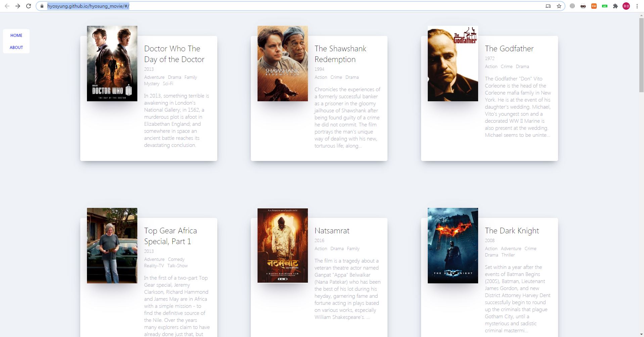Click the year 2016 under Natsamrat
The width and height of the screenshot is (644, 337).
click(x=319, y=240)
